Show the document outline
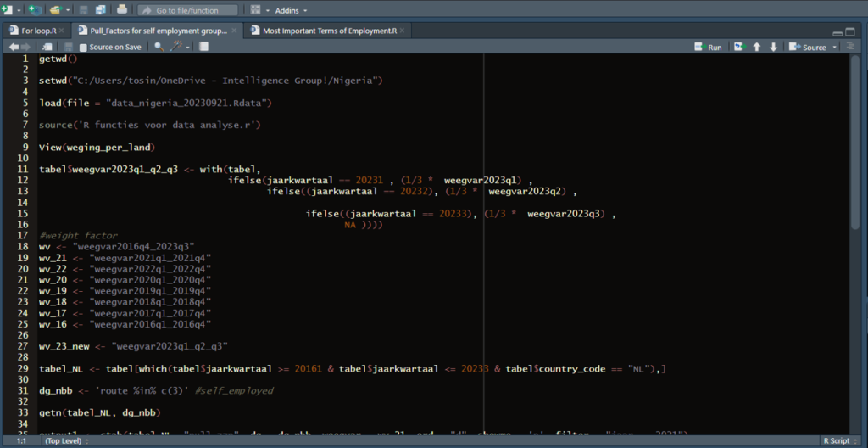Image resolution: width=868 pixels, height=448 pixels. click(850, 48)
